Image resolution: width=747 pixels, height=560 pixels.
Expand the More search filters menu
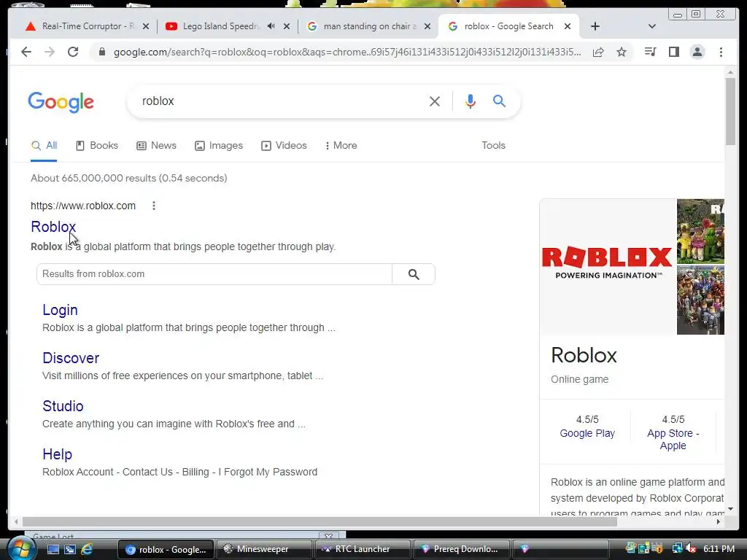click(x=341, y=145)
